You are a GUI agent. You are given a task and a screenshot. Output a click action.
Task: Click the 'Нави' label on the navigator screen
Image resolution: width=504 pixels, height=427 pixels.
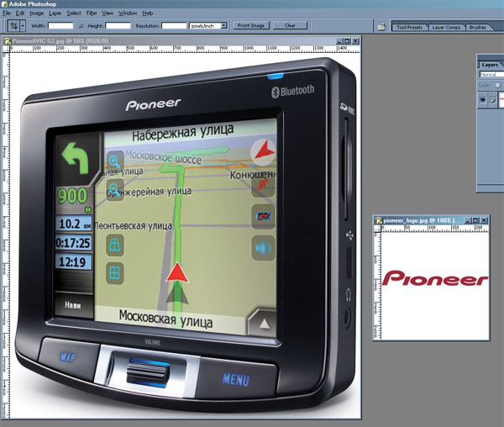click(x=73, y=304)
